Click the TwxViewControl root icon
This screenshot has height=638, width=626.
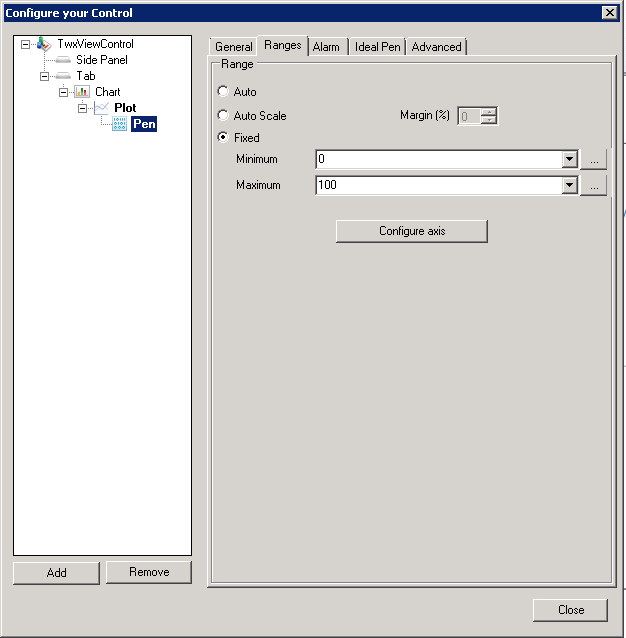(44, 44)
